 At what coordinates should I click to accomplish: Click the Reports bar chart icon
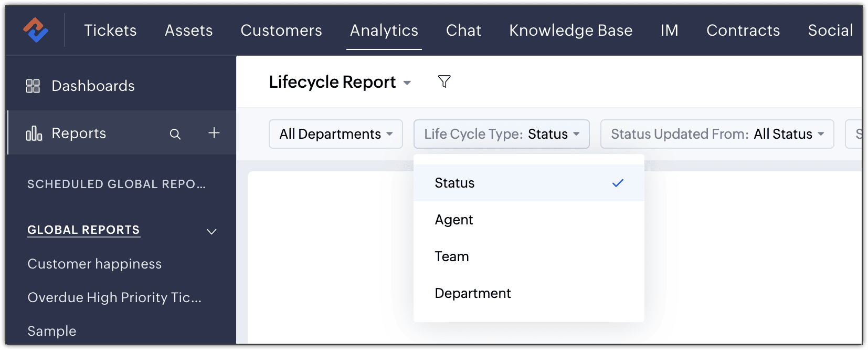click(x=34, y=133)
